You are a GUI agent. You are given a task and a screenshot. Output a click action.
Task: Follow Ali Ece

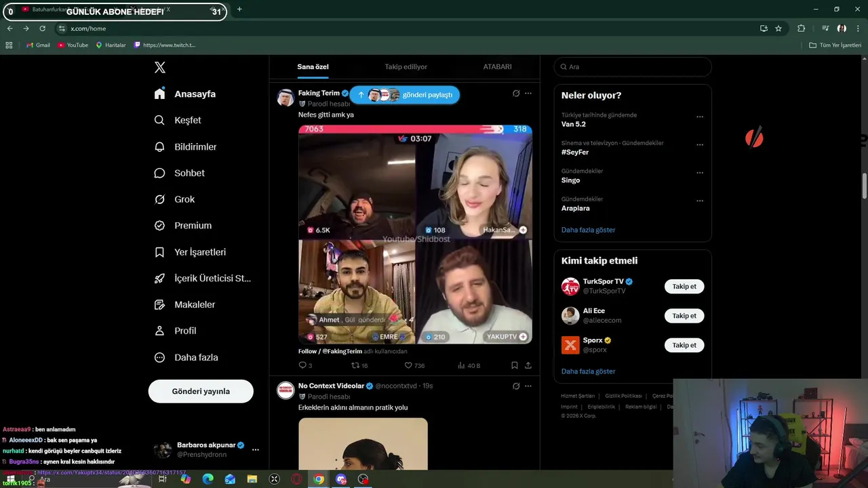684,316
